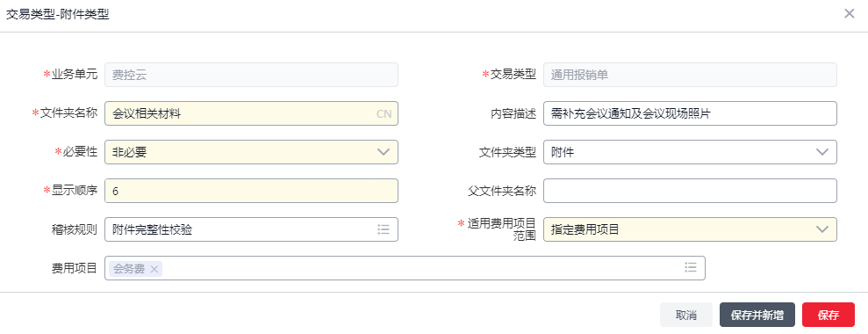The width and height of the screenshot is (868, 334).
Task: Expand the 适用费用项目范围 dropdown
Action: tap(690, 229)
